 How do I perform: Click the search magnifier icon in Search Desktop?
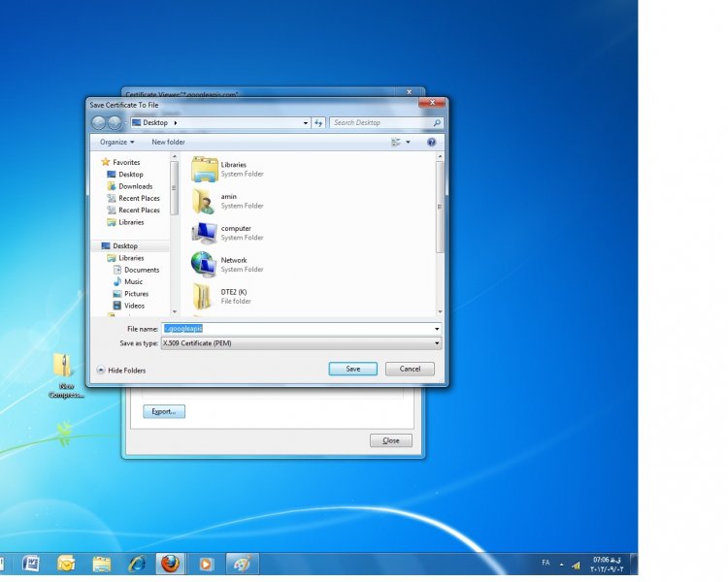point(437,123)
